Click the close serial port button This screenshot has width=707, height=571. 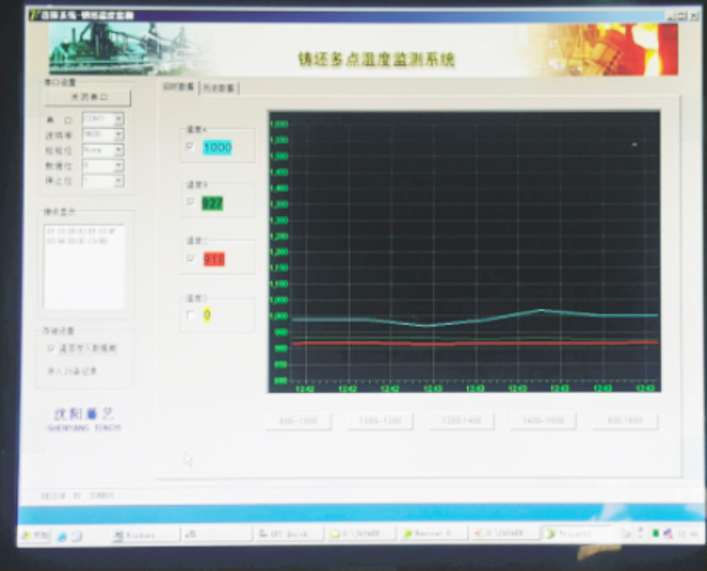87,98
